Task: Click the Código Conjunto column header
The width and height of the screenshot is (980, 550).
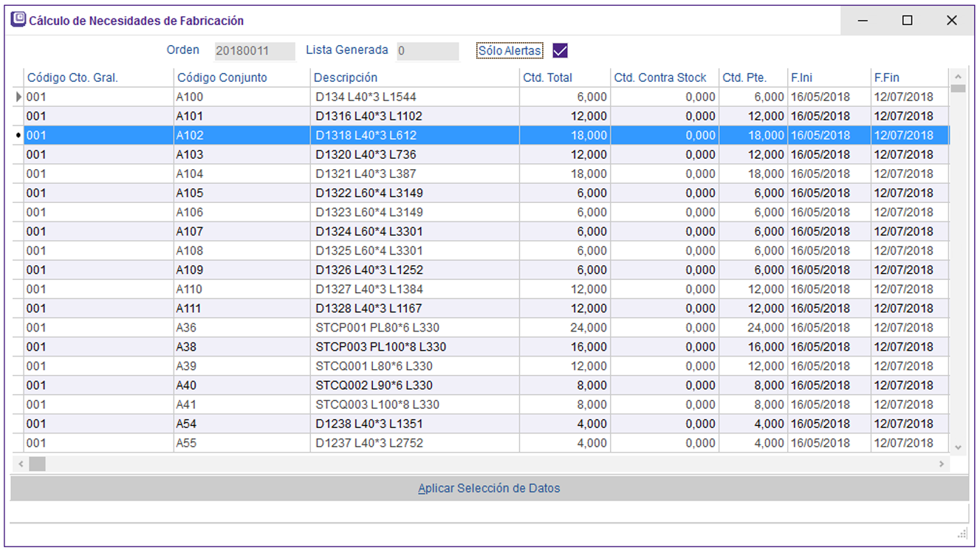Action: (x=222, y=78)
